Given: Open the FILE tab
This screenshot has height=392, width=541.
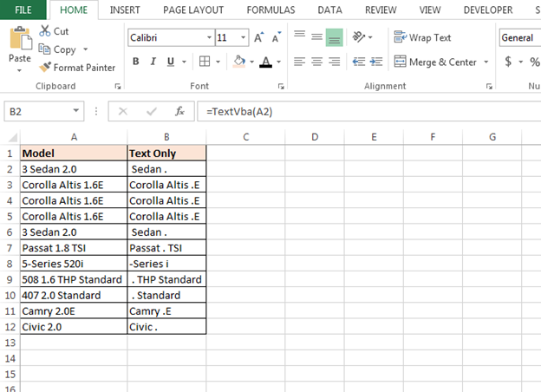Looking at the screenshot, I should (23, 10).
